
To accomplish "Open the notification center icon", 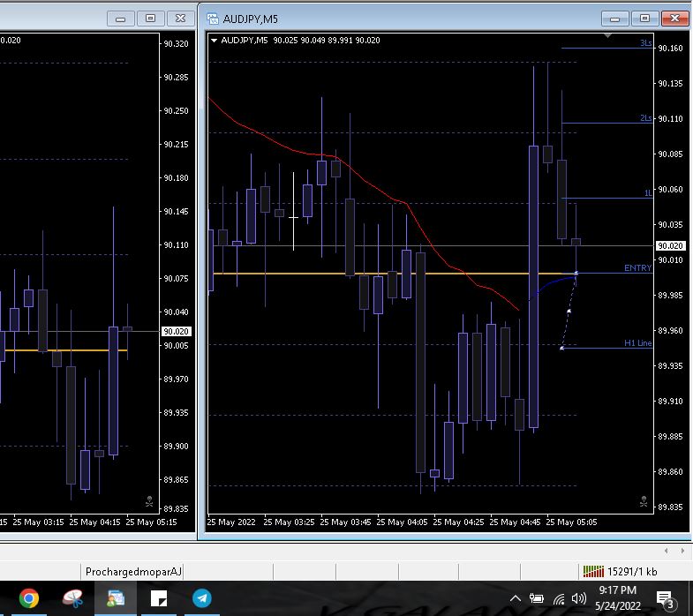I will (x=666, y=599).
